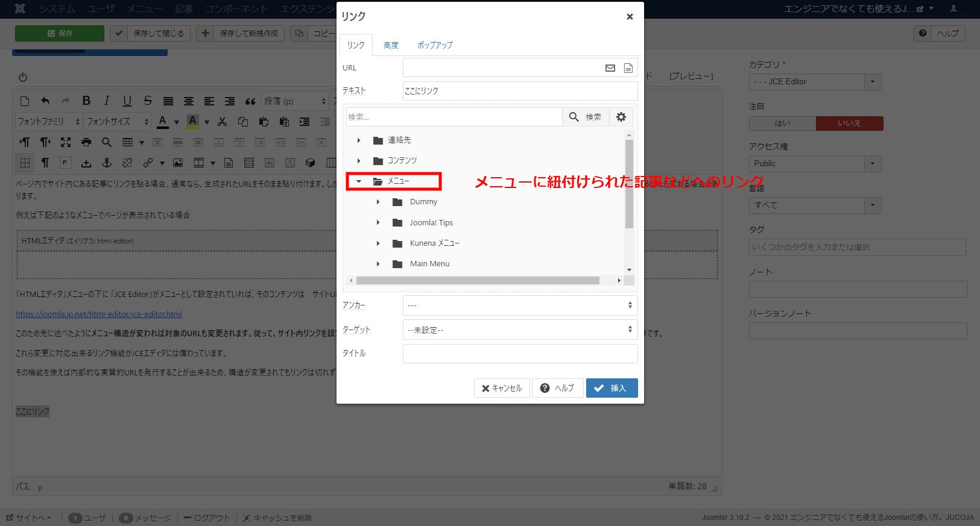Toggle the editor power icon

pyautogui.click(x=23, y=77)
